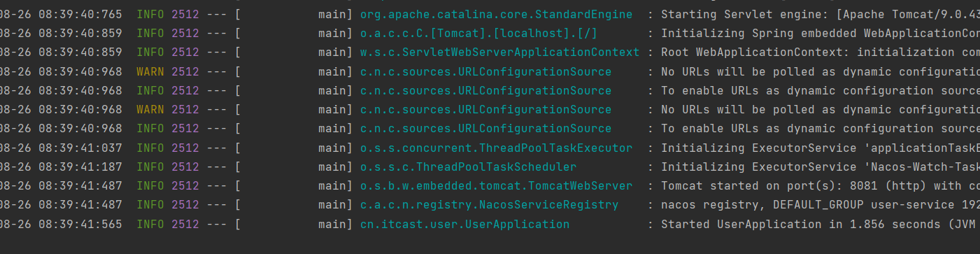This screenshot has height=254, width=980.
Task: Click the 'applicationTask' ExecutorService initializing message
Action: pyautogui.click(x=820, y=148)
